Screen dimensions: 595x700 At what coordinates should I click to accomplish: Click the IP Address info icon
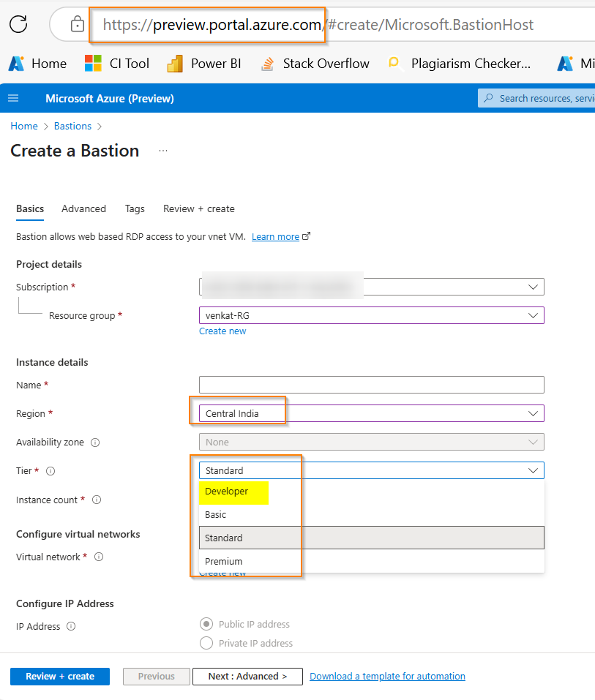click(71, 626)
